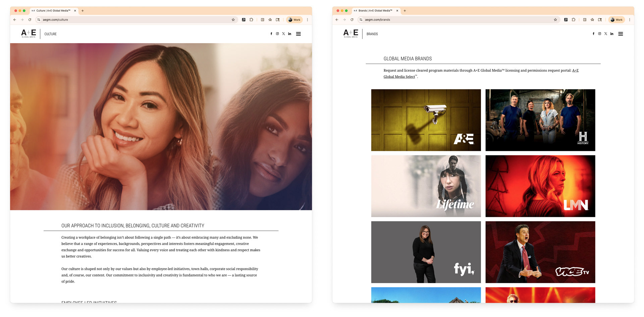Viewport: 644px width, 317px height.
Task: Open extensions puzzle icon in Brands window
Action: click(x=574, y=20)
